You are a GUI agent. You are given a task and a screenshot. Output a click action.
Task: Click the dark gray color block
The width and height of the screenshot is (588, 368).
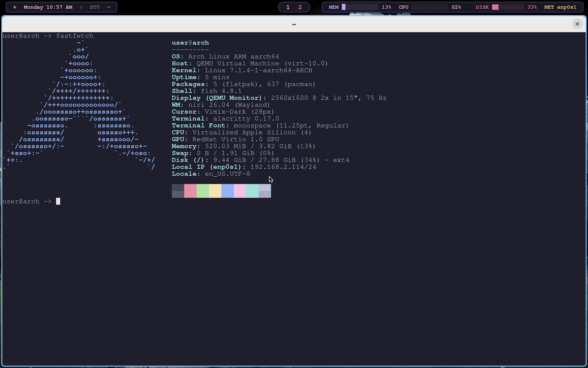click(x=178, y=191)
